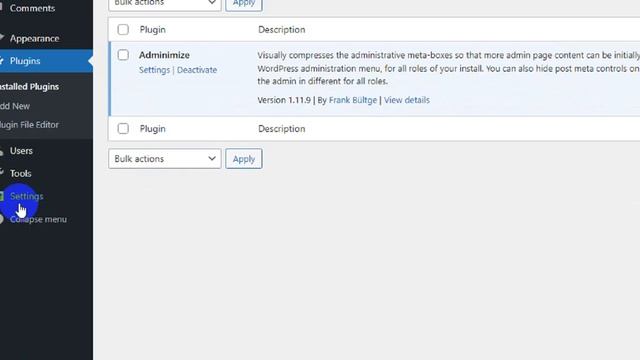This screenshot has height=360, width=640.
Task: Click the Plugin column label in the footer
Action: [x=153, y=129]
